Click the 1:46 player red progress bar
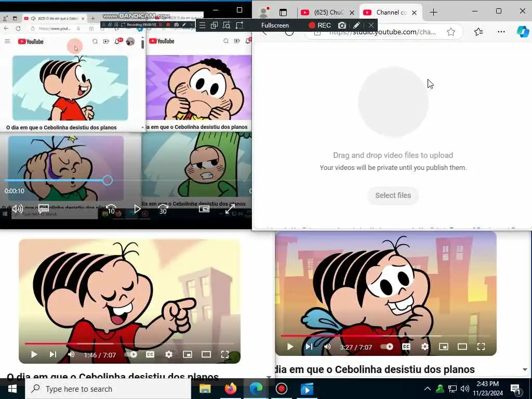 coord(50,344)
